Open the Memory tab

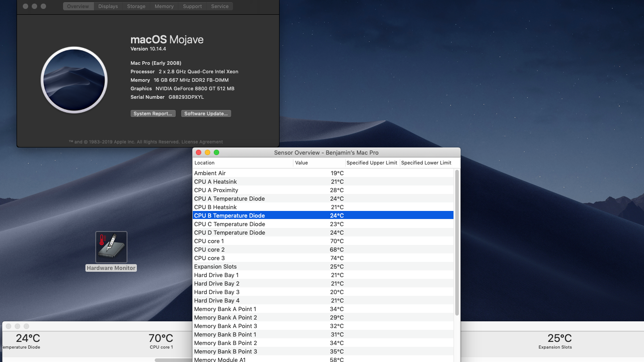pos(164,6)
